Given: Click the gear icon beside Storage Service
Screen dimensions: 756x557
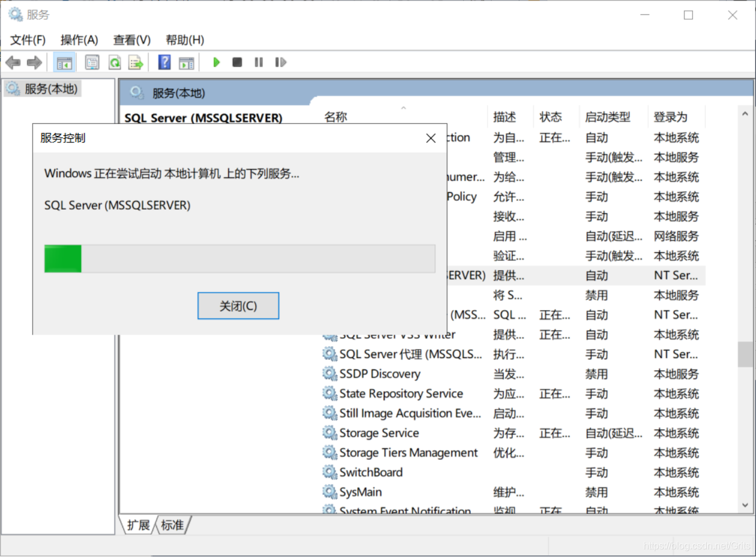Looking at the screenshot, I should coord(330,433).
